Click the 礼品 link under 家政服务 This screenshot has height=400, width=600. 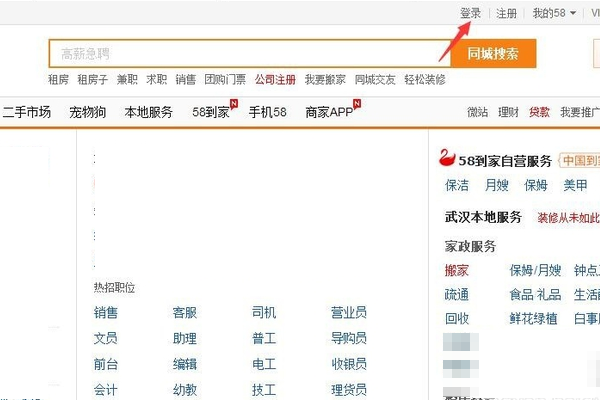549,295
